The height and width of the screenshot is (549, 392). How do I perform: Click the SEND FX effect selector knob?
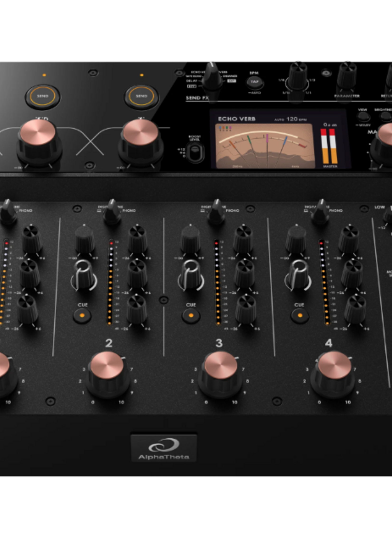[212, 76]
